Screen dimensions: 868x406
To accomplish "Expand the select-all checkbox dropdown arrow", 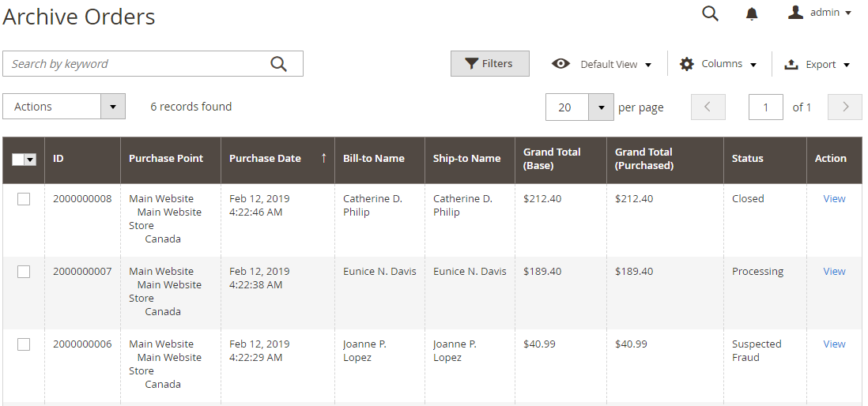I will click(x=31, y=160).
